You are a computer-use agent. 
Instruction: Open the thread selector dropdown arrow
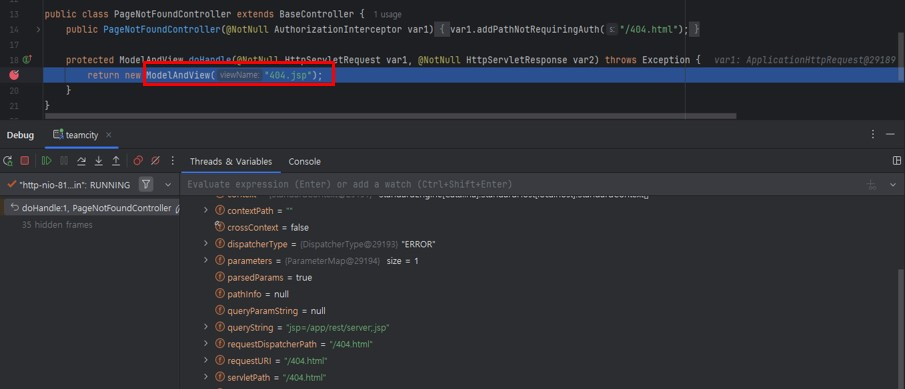168,185
